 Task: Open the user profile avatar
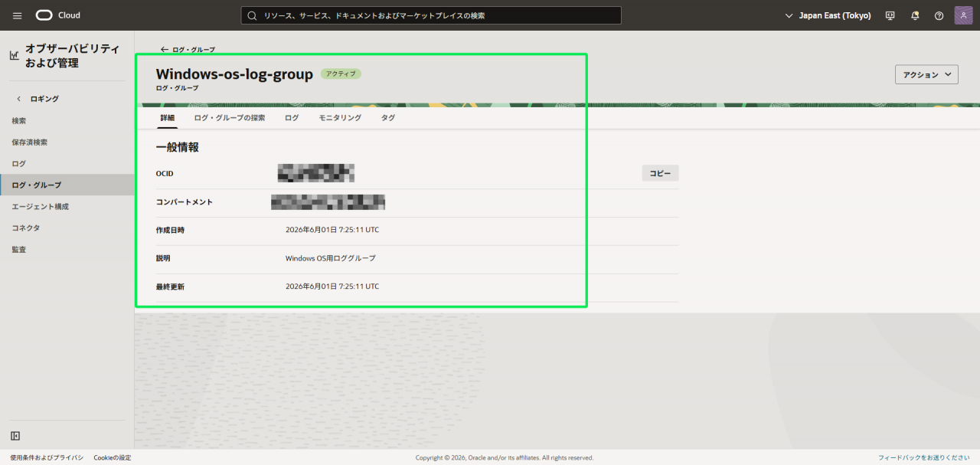pyautogui.click(x=963, y=15)
